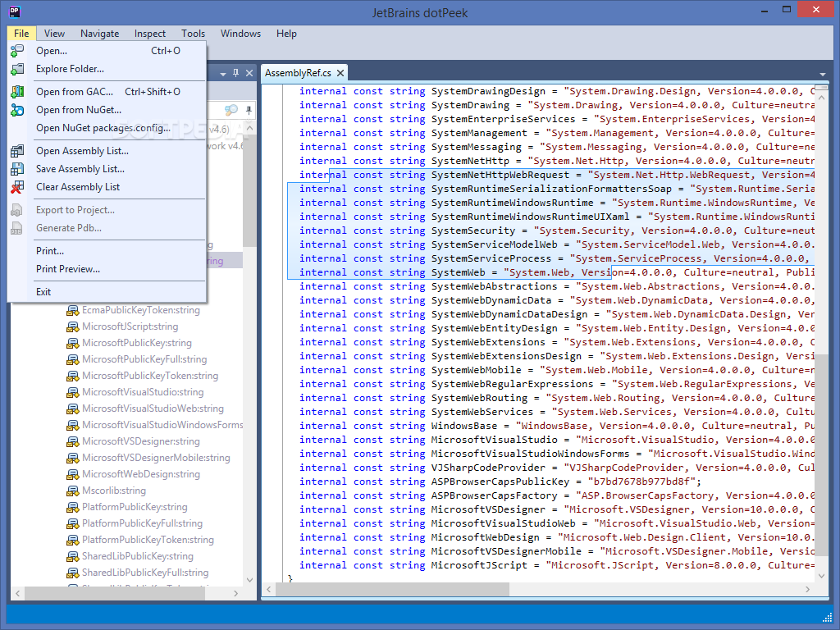Click the code editor horizontal scrollbar thumb
Viewport: 840px width, 630px height.
coord(393,589)
